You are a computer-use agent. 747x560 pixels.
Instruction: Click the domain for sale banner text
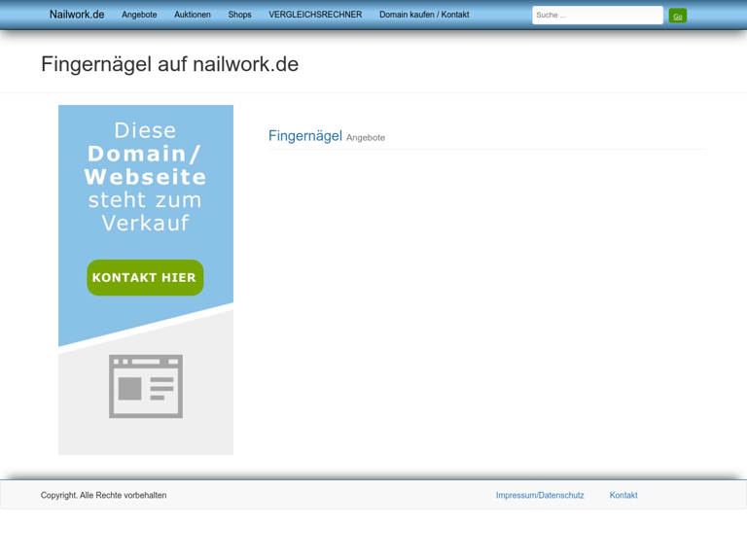(x=145, y=177)
